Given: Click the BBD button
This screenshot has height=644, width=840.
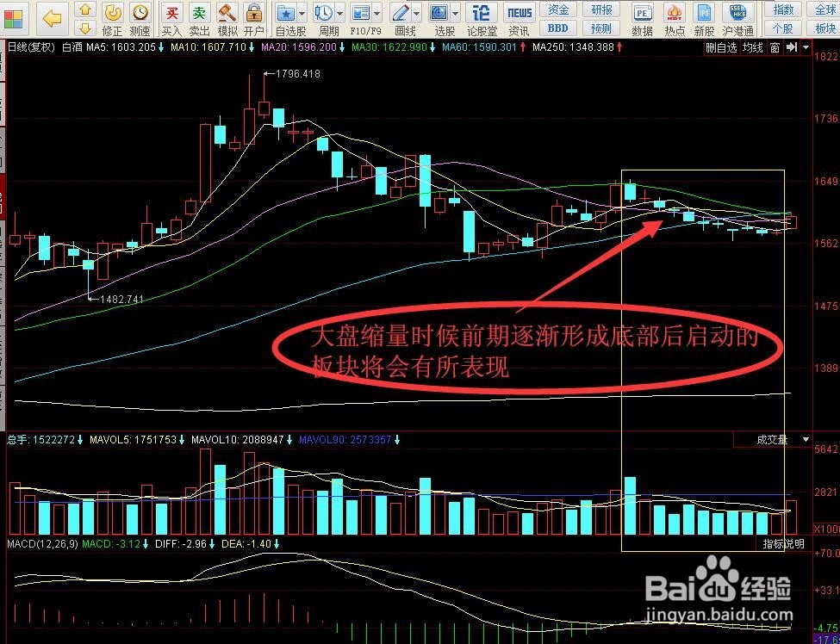Looking at the screenshot, I should click(x=558, y=28).
